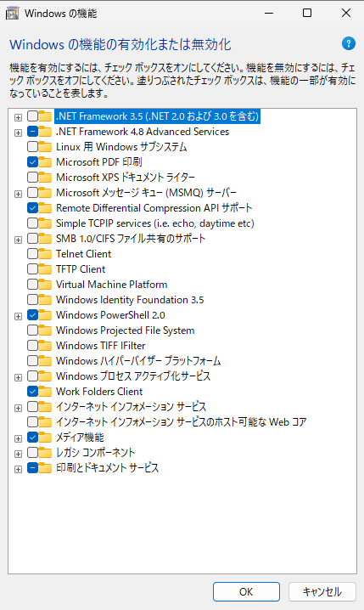
Task: Uncheck Microsoft PDF 印刷 checkbox
Action: [32, 161]
